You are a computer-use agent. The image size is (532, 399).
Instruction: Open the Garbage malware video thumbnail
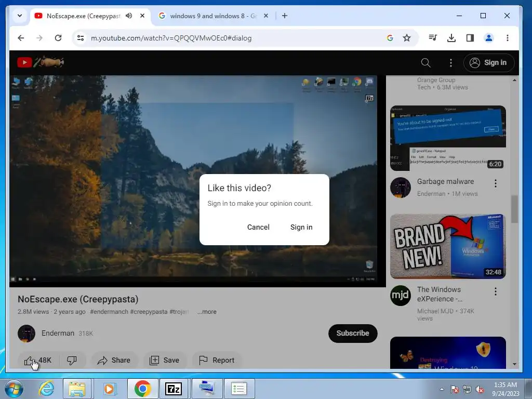tap(448, 138)
